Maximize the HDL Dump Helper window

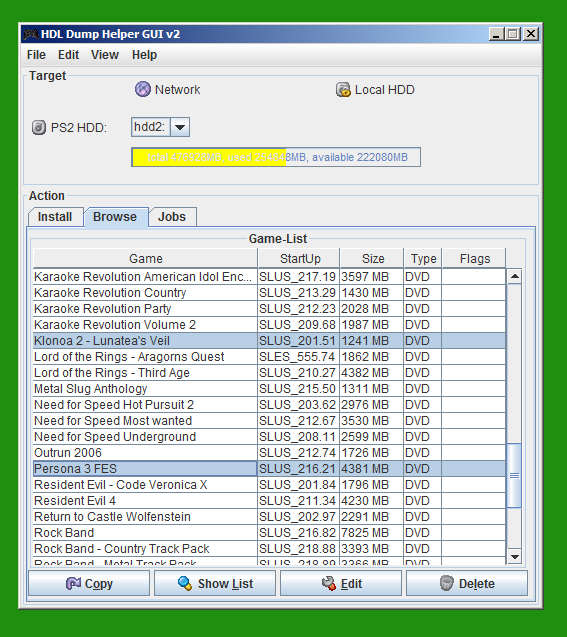513,34
